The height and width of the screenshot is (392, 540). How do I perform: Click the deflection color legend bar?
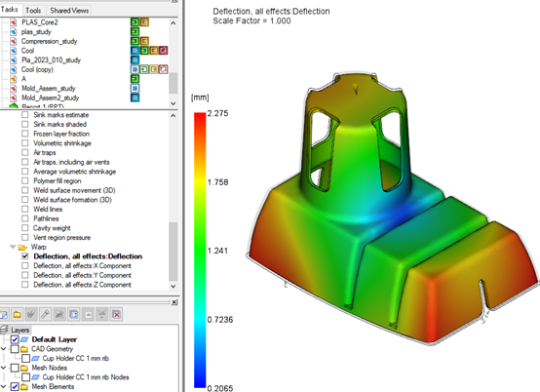coord(200,250)
